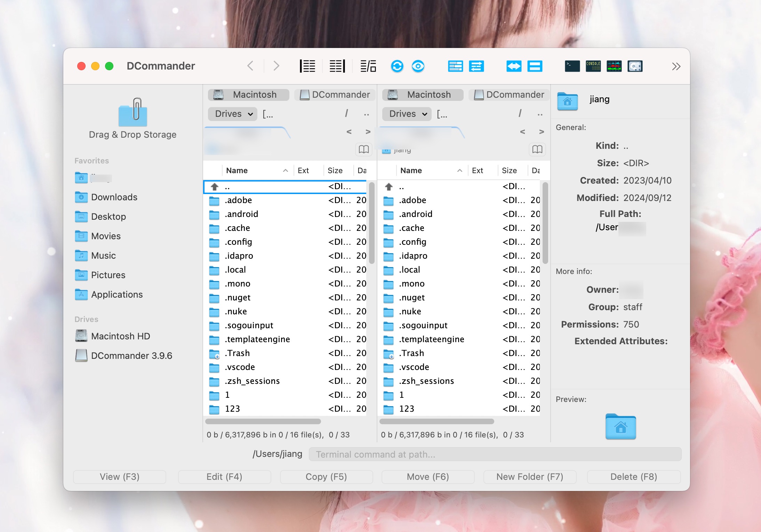This screenshot has height=532, width=761.
Task: Click the system stats monitor icon
Action: [x=614, y=65]
